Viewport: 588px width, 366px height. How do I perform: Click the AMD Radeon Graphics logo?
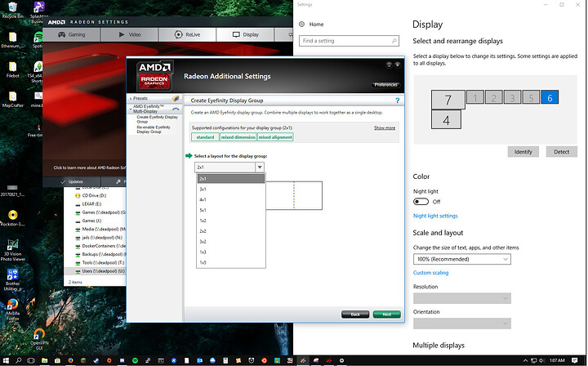coord(154,76)
